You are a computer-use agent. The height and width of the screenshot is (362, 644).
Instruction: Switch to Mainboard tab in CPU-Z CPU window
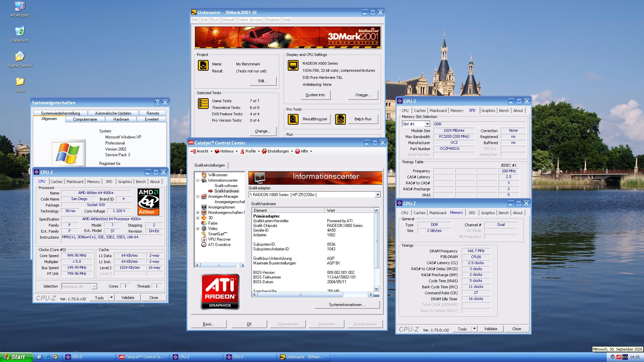pos(75,182)
